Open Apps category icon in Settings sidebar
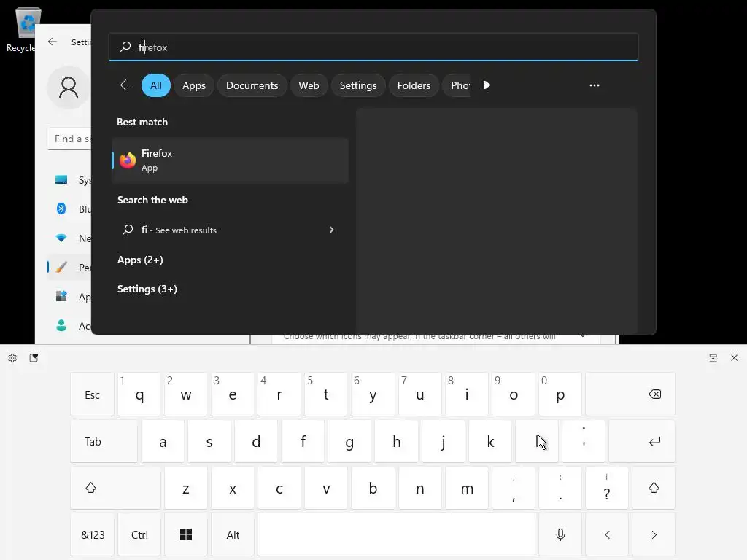The width and height of the screenshot is (747, 560). (61, 296)
